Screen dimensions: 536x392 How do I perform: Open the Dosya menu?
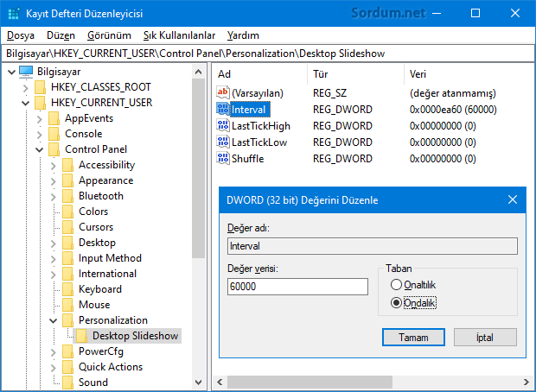[x=20, y=35]
